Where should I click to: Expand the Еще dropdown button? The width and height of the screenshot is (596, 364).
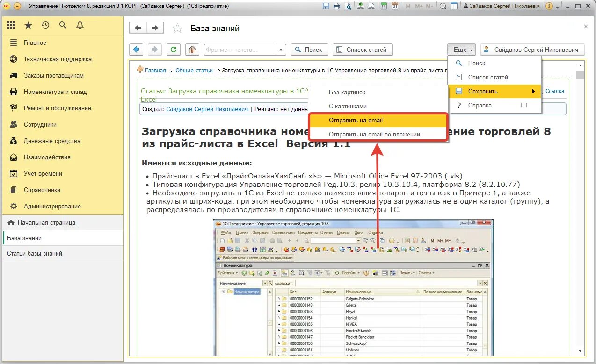(462, 50)
